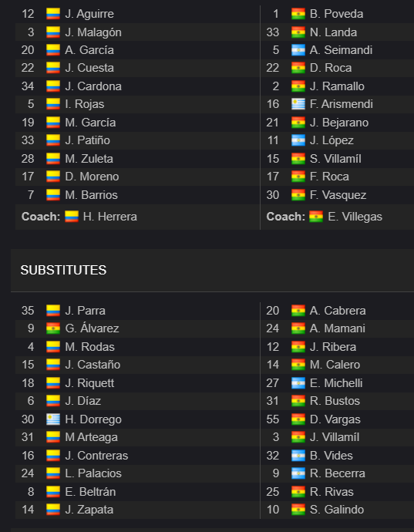414x532 pixels.
Task: Click the Argentine flag beside E. Michelli
Action: tap(298, 383)
